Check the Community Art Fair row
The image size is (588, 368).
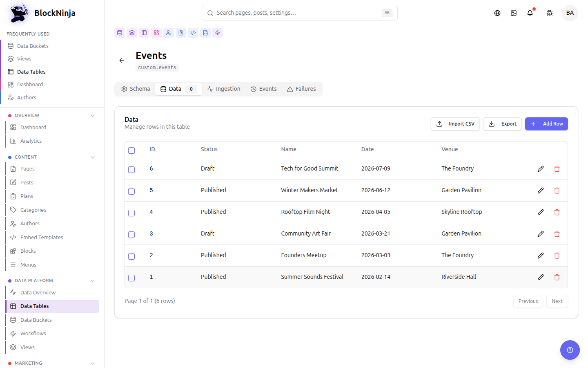131,235
